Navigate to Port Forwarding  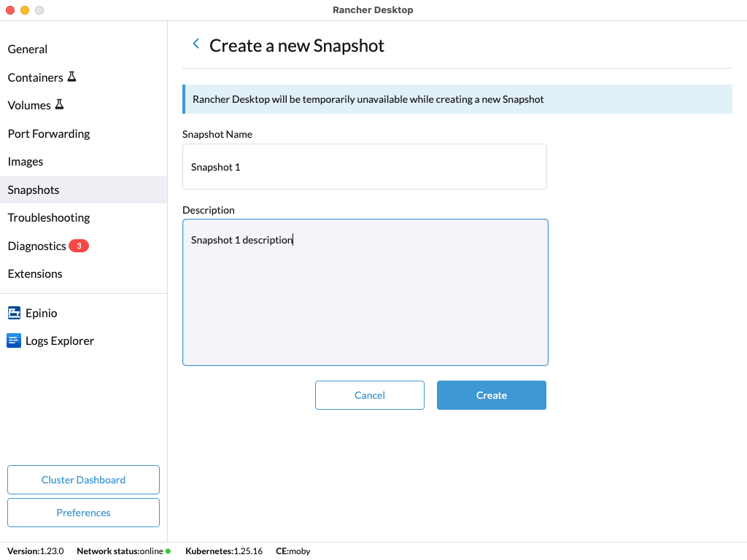pos(83,133)
